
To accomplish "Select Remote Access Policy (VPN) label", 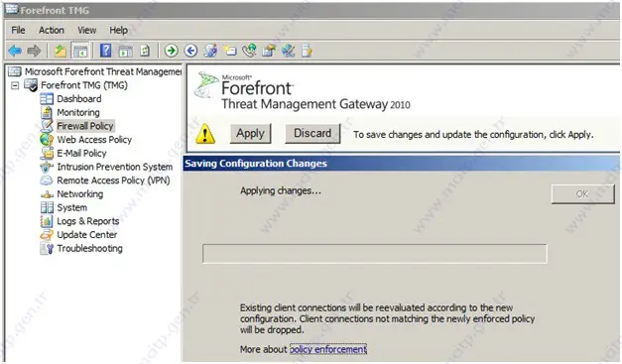I will [x=113, y=181].
